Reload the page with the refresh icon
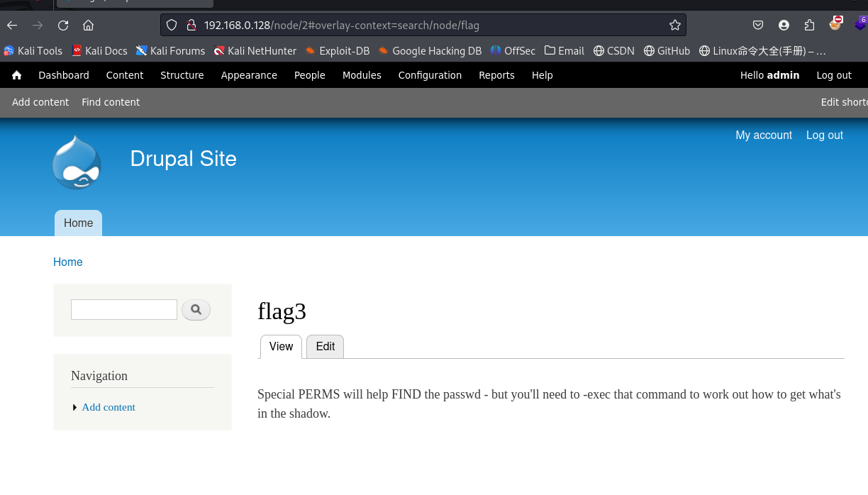This screenshot has width=868, height=495. coord(63,26)
